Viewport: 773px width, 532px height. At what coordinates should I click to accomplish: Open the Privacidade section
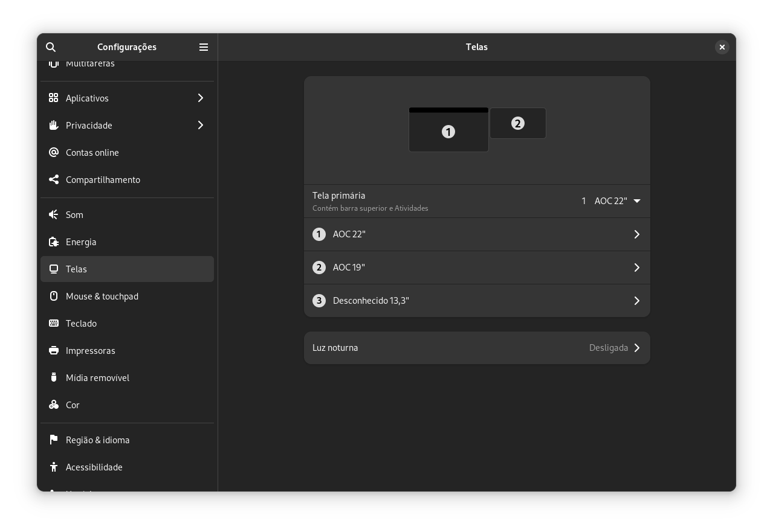pyautogui.click(x=127, y=125)
